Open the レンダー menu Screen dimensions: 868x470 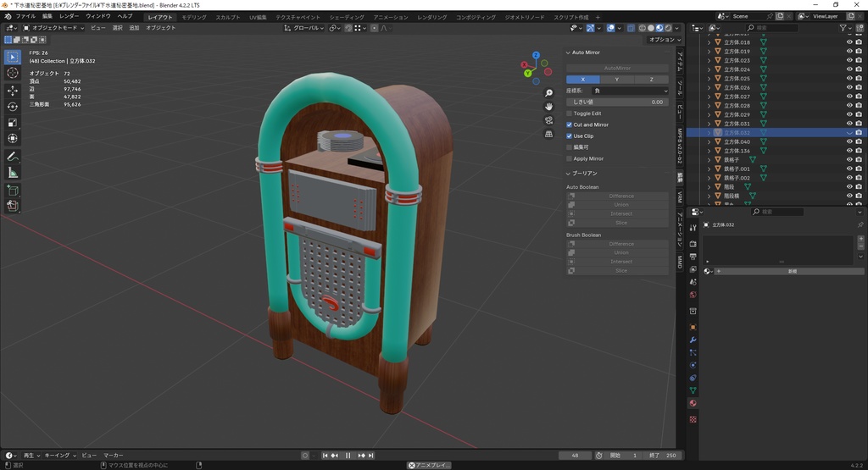point(70,17)
